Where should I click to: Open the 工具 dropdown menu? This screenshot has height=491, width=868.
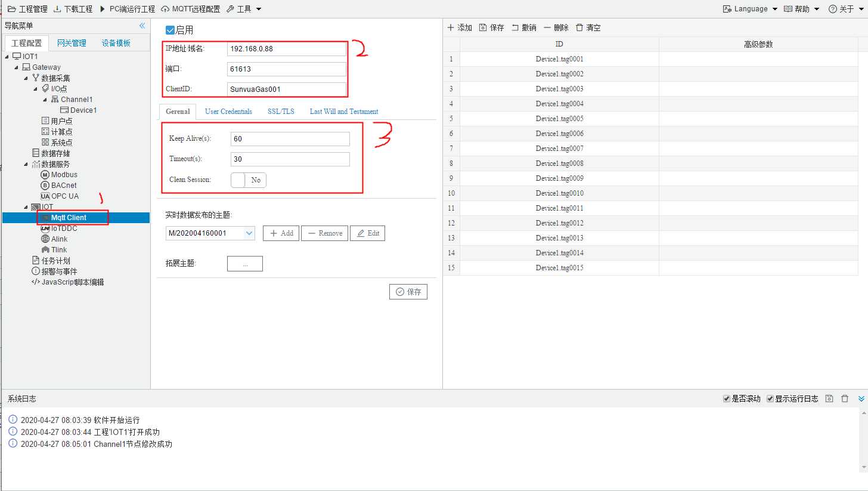point(244,9)
